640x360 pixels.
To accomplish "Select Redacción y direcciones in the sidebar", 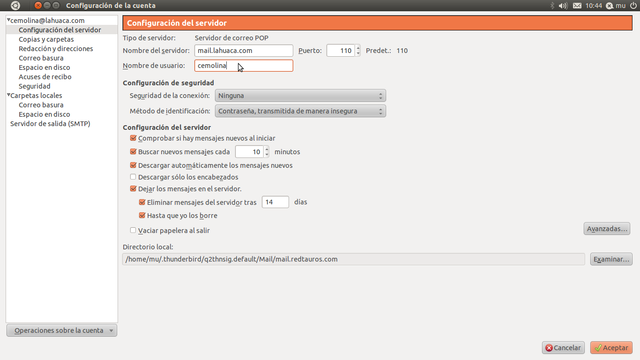I will 56,49.
